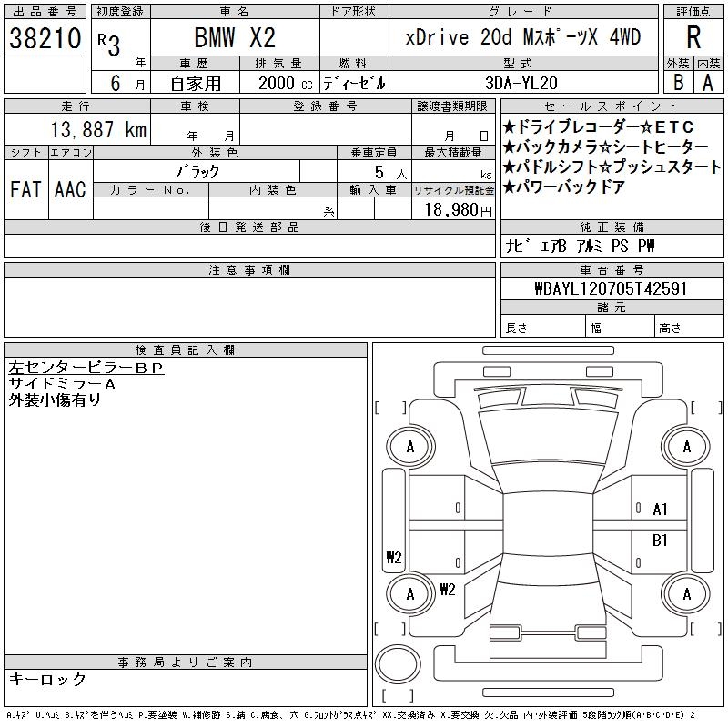Click the empty spare tire circle below the diagram
Image resolution: width=728 pixels, height=728 pixels.
398,664
